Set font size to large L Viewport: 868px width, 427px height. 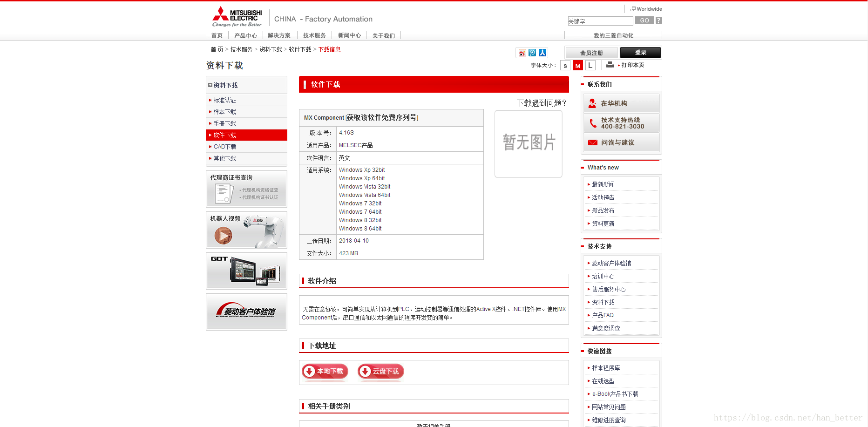point(590,66)
